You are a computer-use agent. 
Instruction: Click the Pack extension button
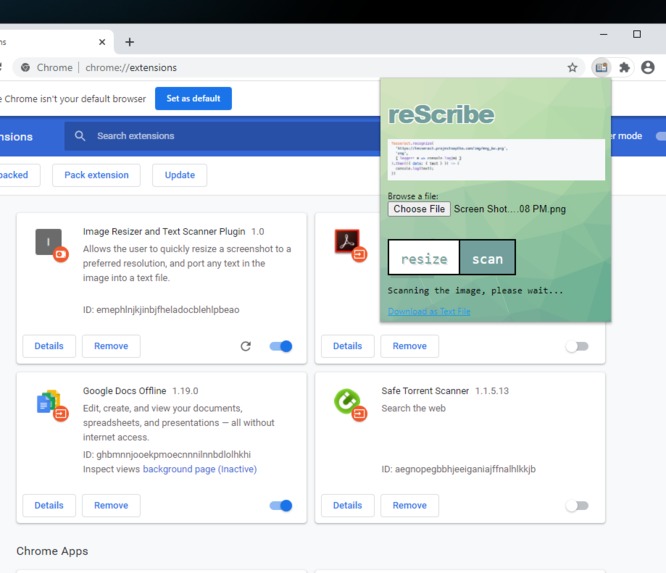point(96,175)
